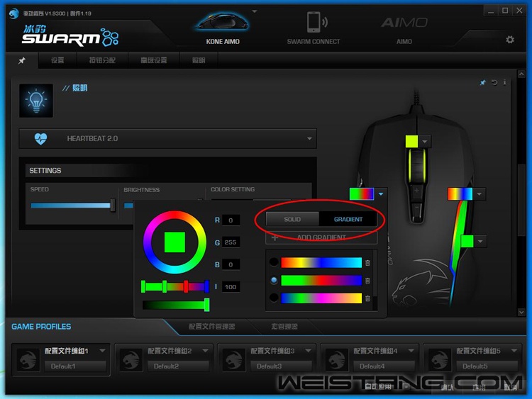Select the right strip rainbow gradient swatch
This screenshot has height=399, width=532.
[460, 194]
